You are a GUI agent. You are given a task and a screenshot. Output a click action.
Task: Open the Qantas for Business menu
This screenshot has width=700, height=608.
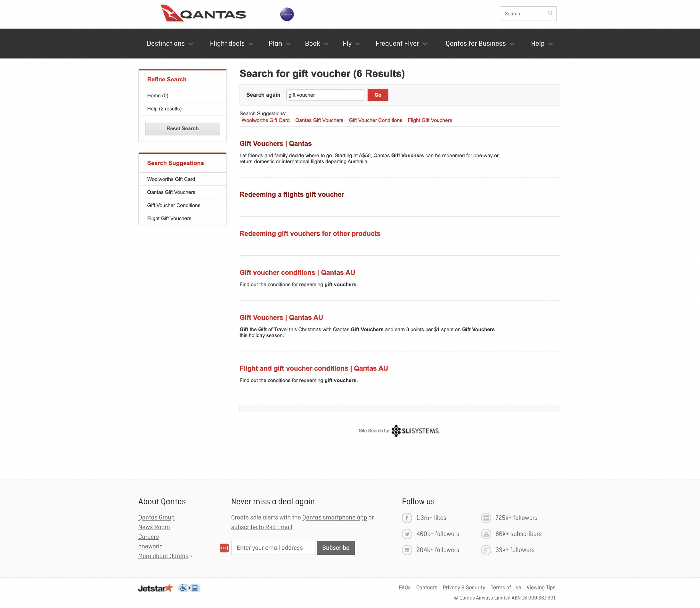pos(480,44)
